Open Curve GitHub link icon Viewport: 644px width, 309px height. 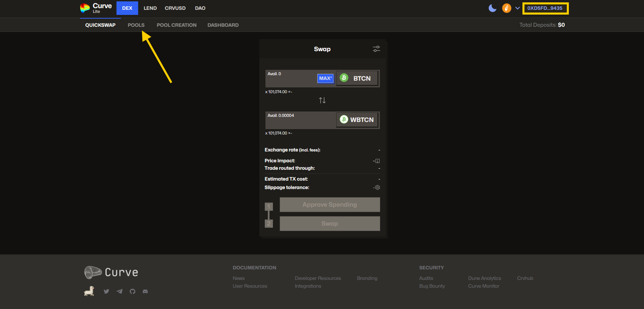pos(132,291)
